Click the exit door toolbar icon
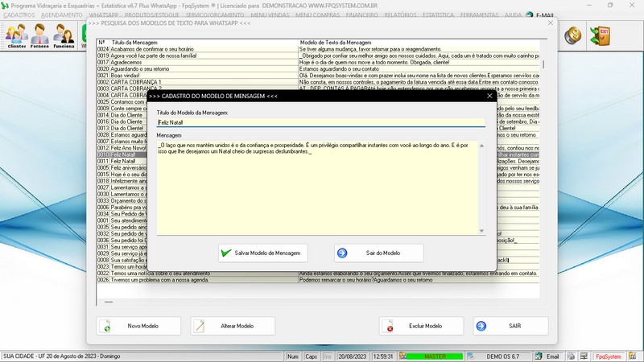The image size is (644, 362). pos(600,36)
